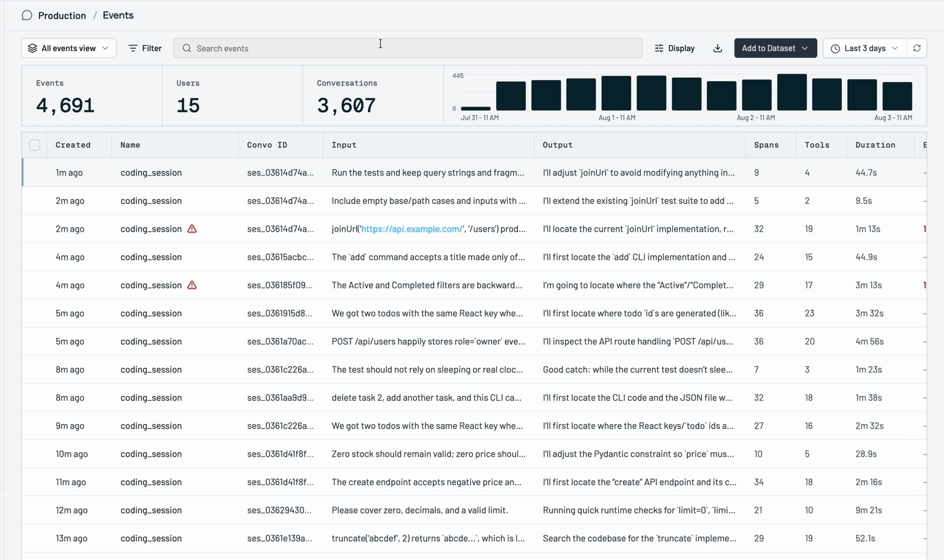The width and height of the screenshot is (944, 560).
Task: Open the 'We got two todos' row from 5m ago
Action: pos(474,313)
